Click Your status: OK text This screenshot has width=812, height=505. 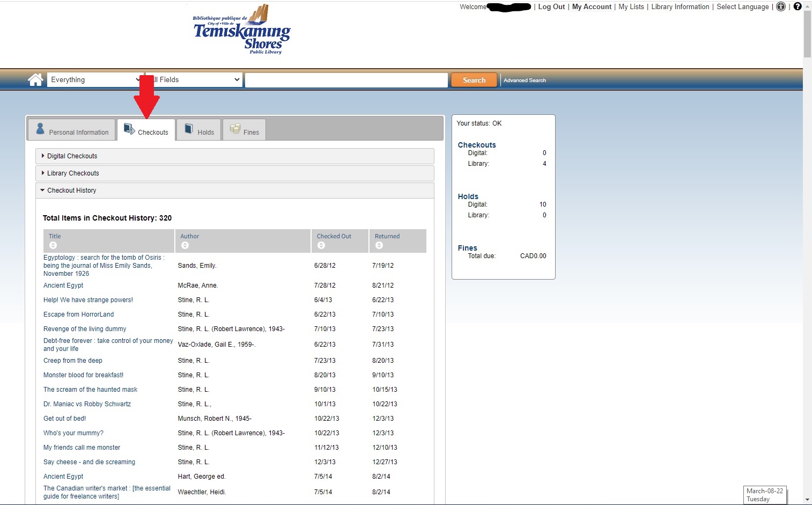tap(479, 123)
